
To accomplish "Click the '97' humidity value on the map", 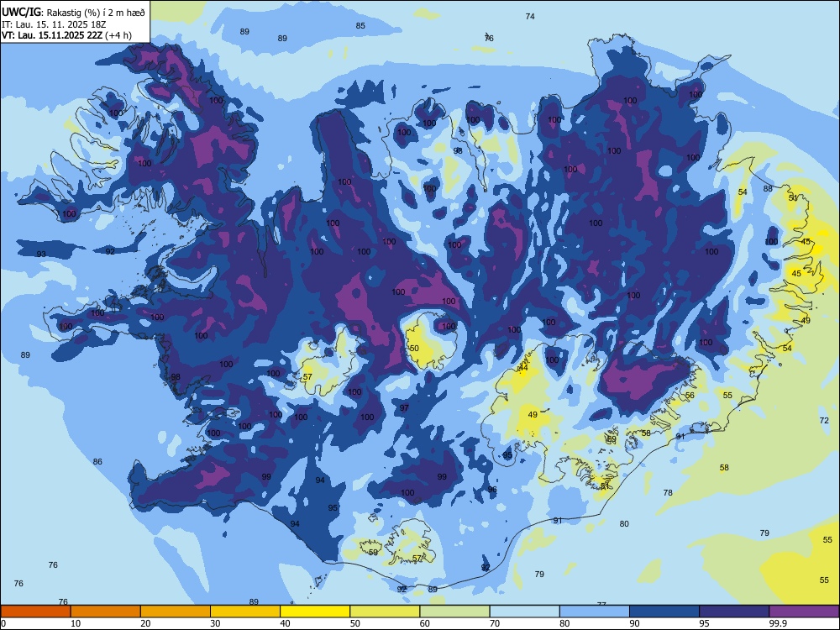I will [405, 407].
